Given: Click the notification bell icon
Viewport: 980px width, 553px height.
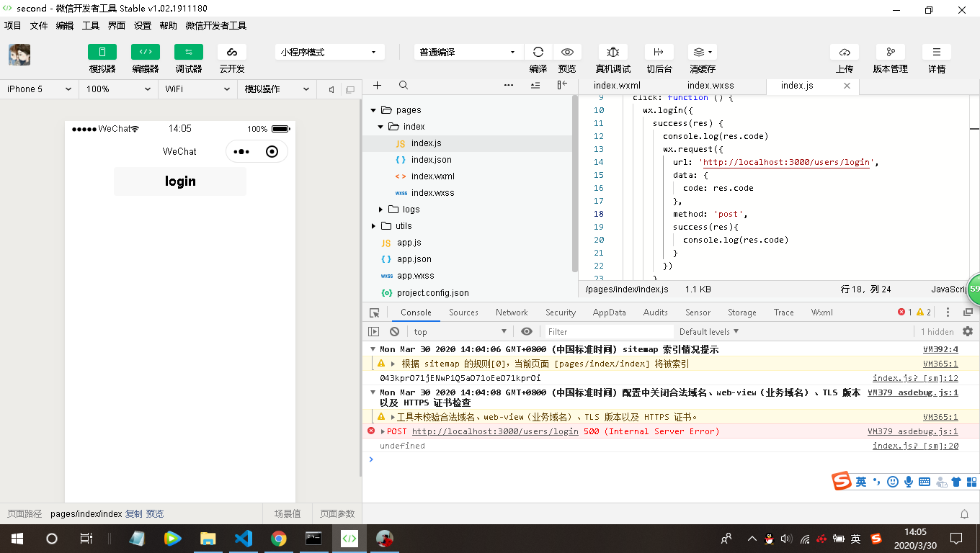Looking at the screenshot, I should 965,514.
